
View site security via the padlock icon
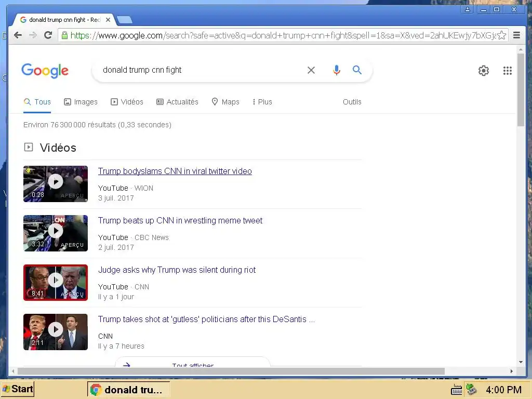(x=64, y=35)
